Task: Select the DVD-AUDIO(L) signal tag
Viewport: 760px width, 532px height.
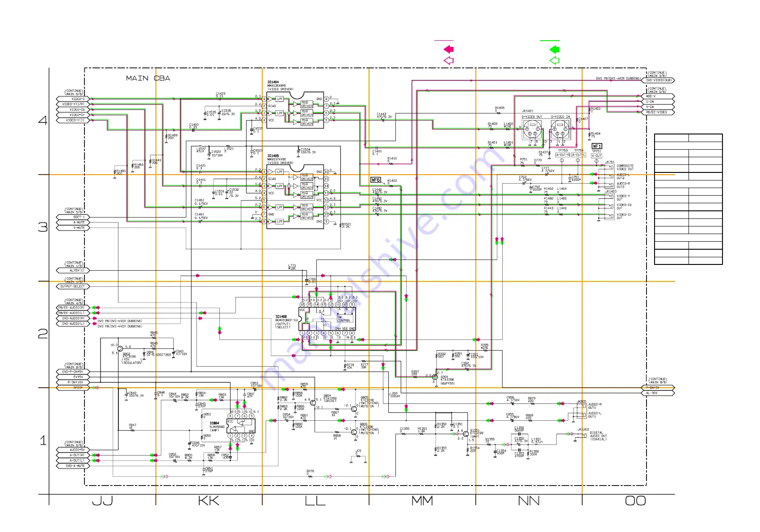Action: pyautogui.click(x=73, y=324)
